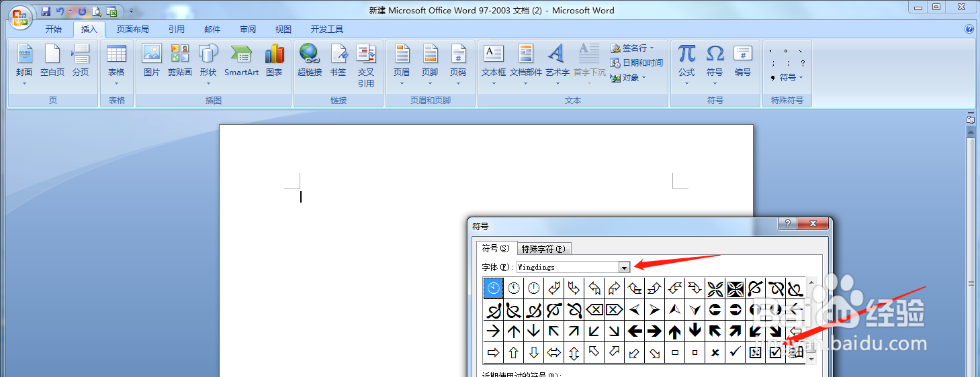This screenshot has width=980, height=377.
Task: Select the Windows logo symbol
Action: [796, 352]
